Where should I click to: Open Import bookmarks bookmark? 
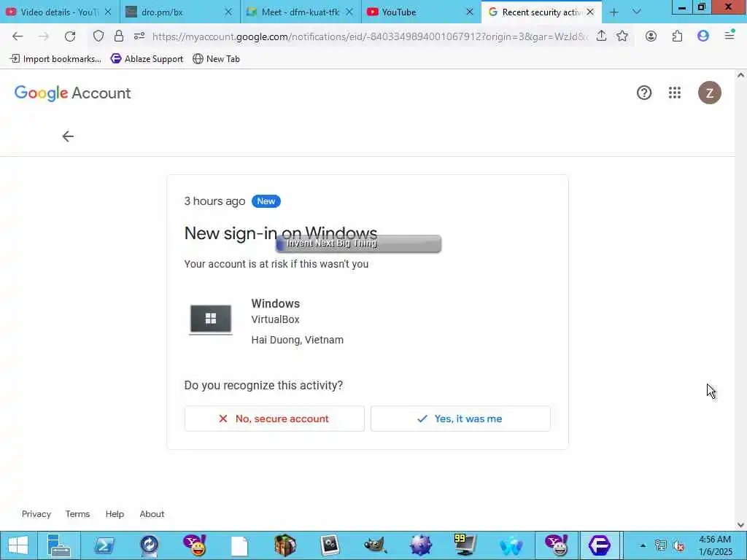(55, 59)
